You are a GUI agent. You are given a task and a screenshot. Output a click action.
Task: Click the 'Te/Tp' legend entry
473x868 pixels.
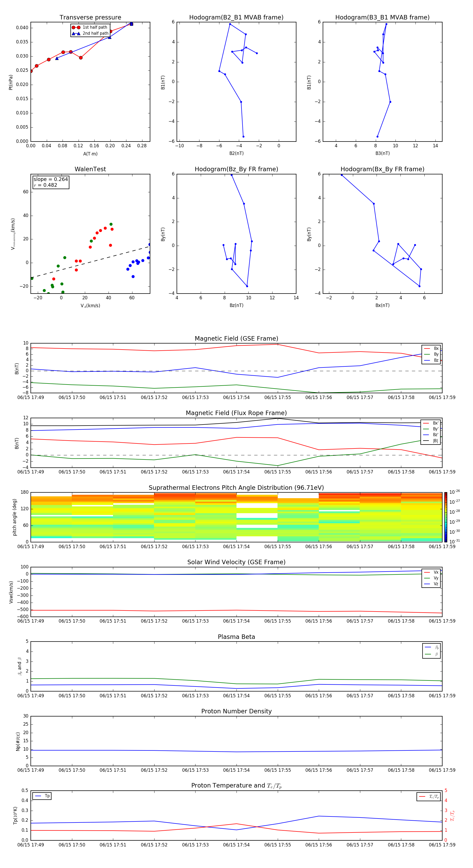429,796
